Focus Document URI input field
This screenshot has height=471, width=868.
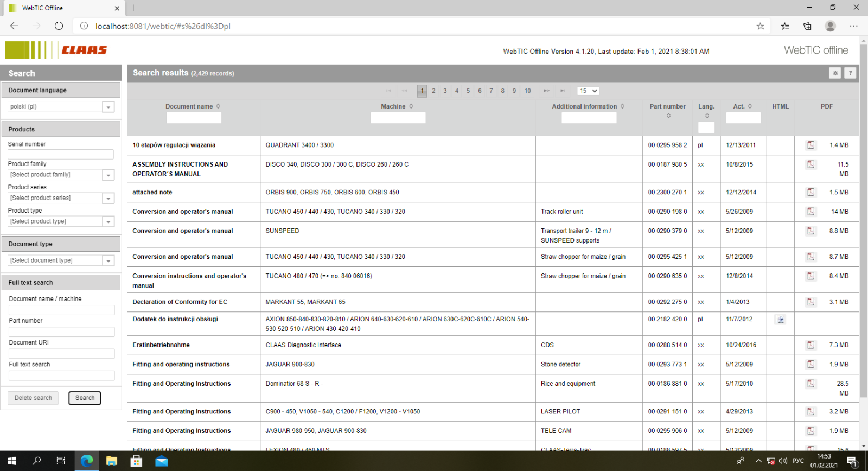pyautogui.click(x=62, y=353)
